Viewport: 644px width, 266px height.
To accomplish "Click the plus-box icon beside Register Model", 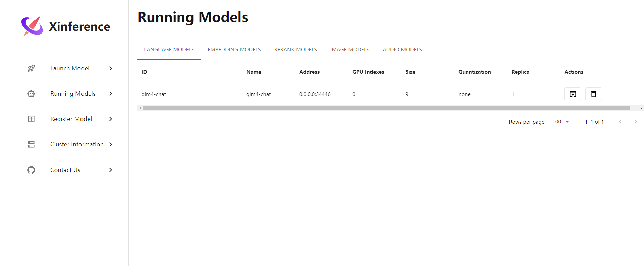I will [x=31, y=119].
